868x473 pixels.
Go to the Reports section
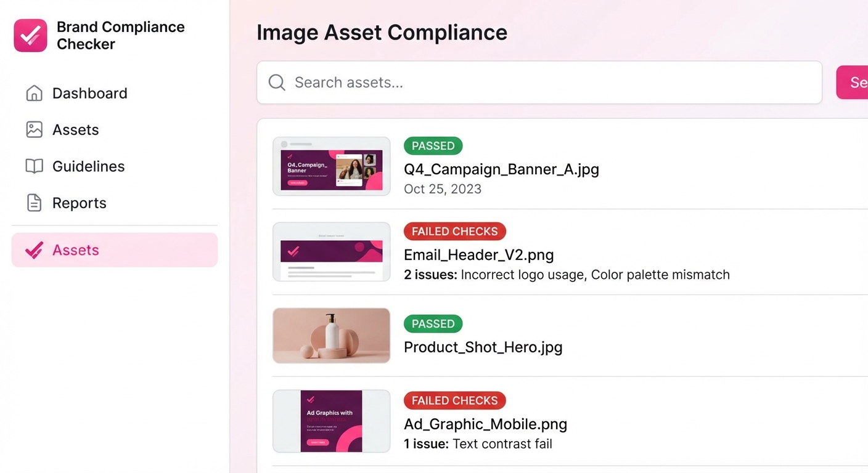(79, 203)
